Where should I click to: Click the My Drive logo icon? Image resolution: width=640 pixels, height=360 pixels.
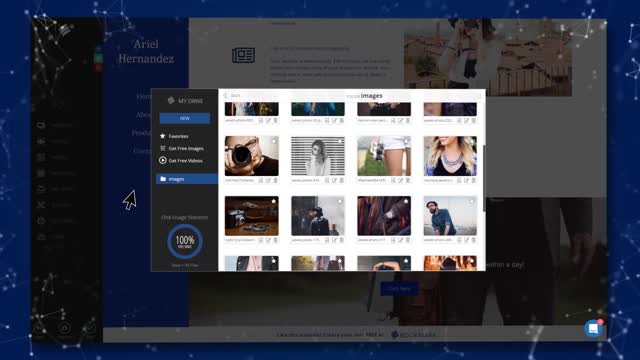point(171,100)
